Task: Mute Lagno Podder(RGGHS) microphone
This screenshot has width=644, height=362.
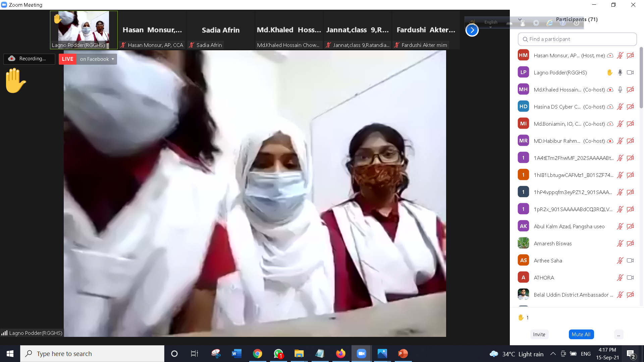Action: [x=620, y=73]
